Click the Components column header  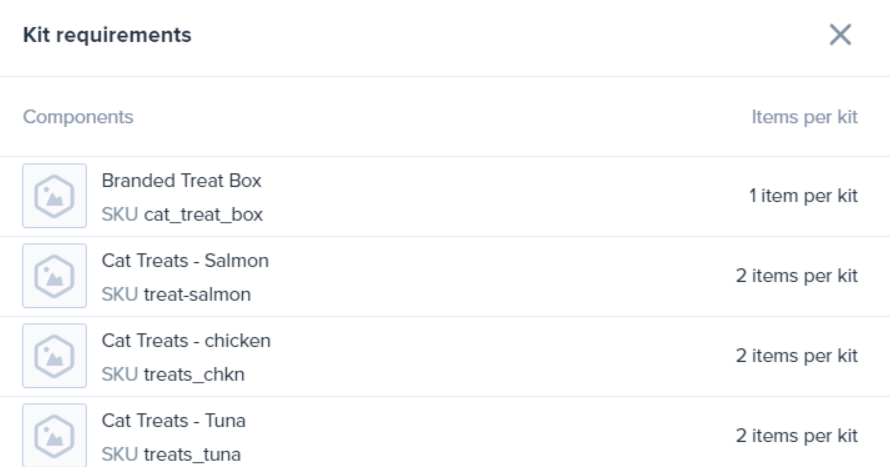point(78,117)
